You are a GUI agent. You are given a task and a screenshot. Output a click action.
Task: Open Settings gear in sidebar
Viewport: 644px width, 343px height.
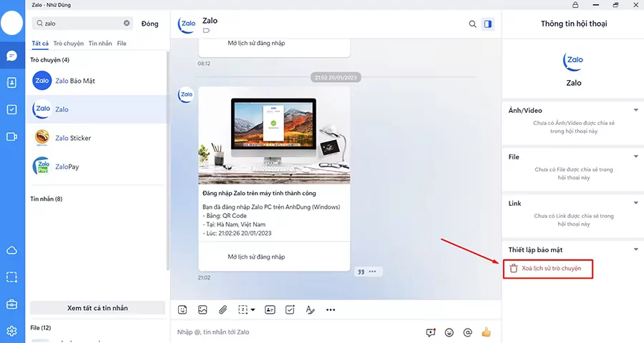12,331
